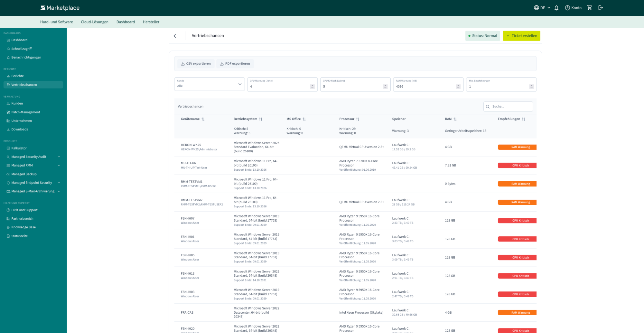Adjust Min. Empfehlungen stepper
This screenshot has height=333, width=644.
531,87
